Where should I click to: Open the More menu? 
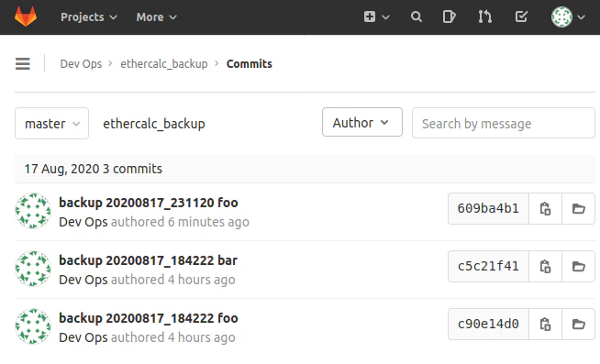point(157,17)
